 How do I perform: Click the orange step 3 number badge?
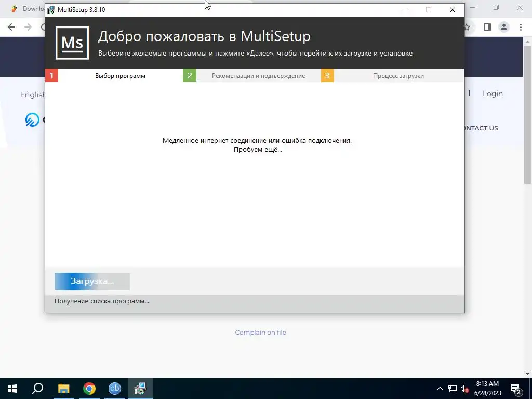[327, 76]
